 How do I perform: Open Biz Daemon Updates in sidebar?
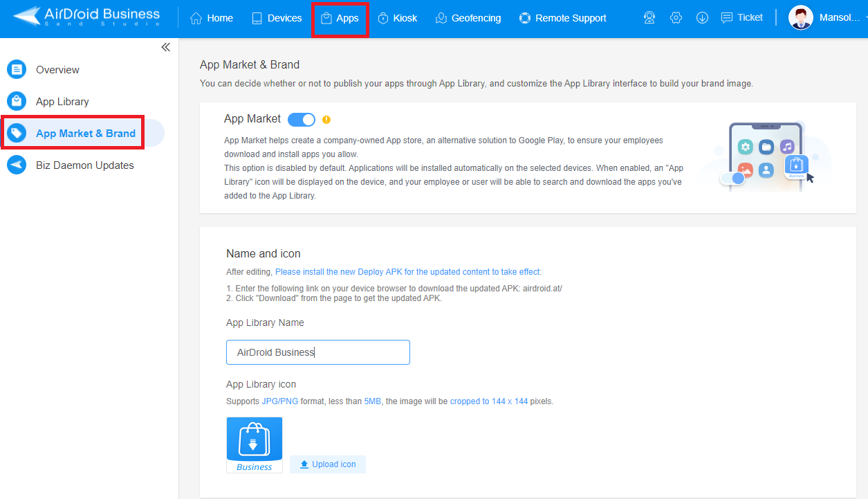[85, 165]
